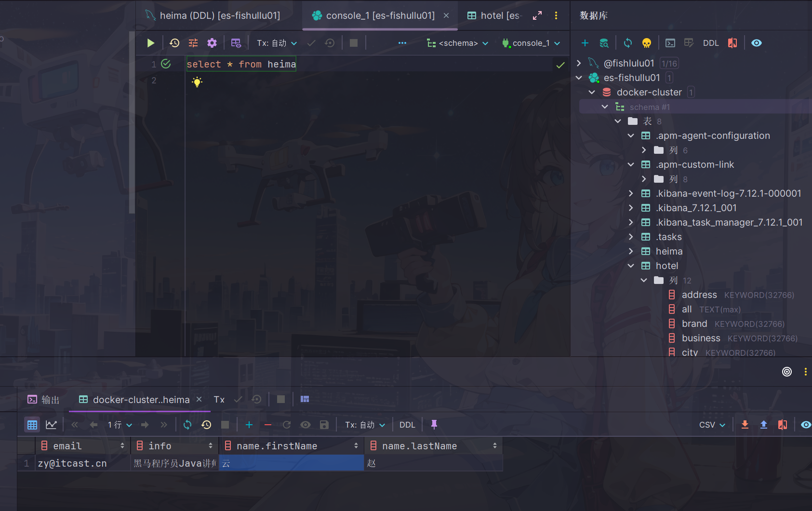Switch to the hotel editor tab

(493, 15)
